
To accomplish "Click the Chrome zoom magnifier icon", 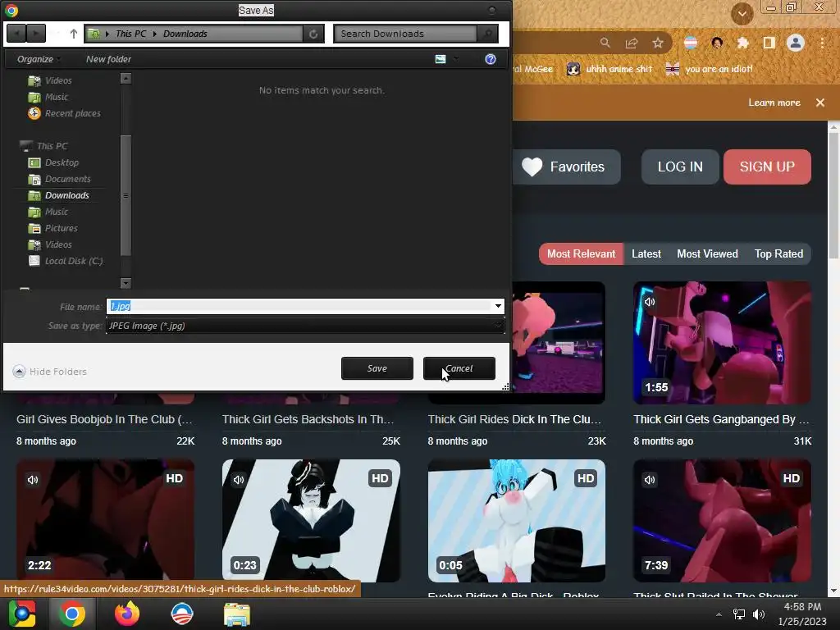I will [605, 43].
